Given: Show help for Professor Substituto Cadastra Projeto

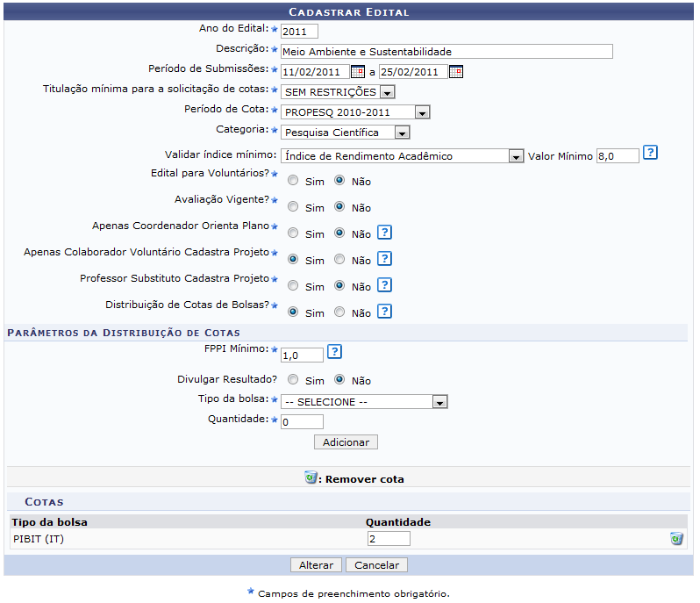Looking at the screenshot, I should [x=384, y=285].
